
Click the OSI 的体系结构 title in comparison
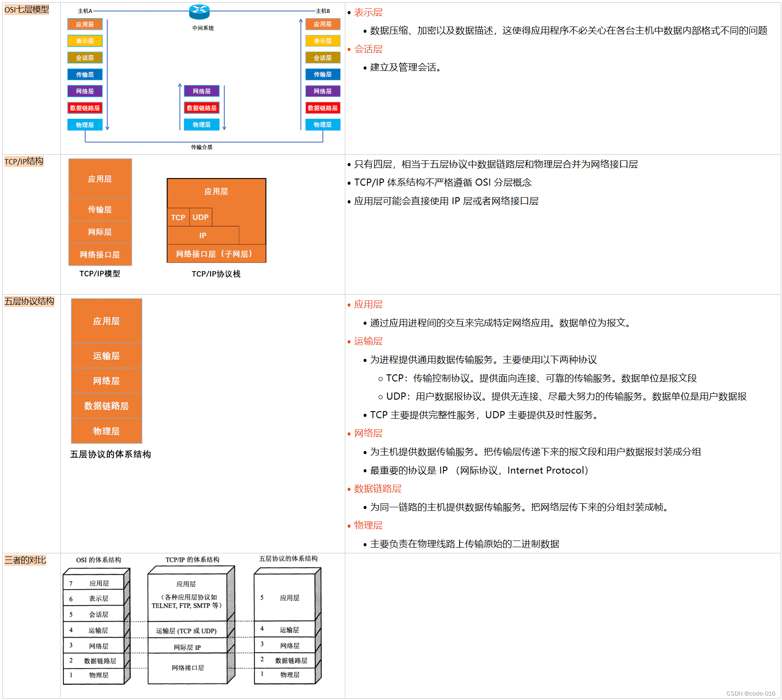[98, 560]
